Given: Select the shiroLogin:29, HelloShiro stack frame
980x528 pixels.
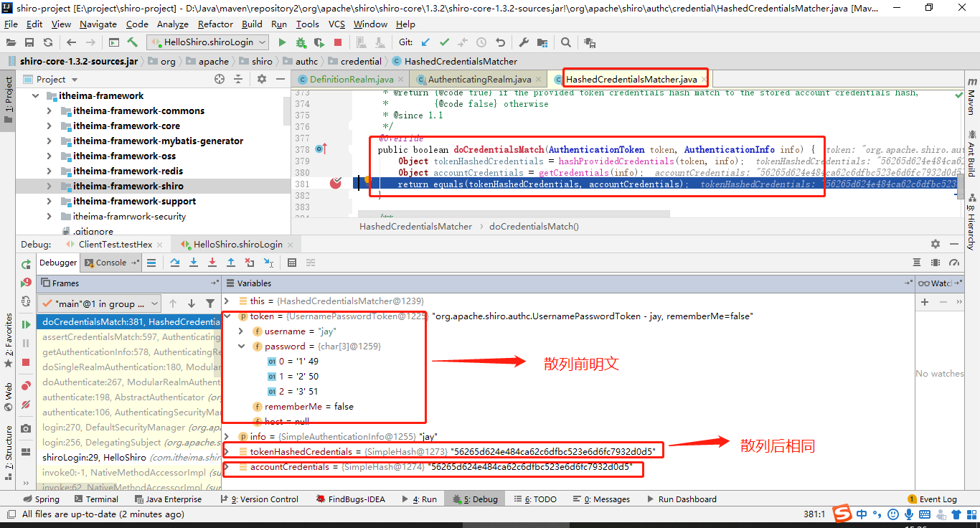Looking at the screenshot, I should click(x=128, y=458).
